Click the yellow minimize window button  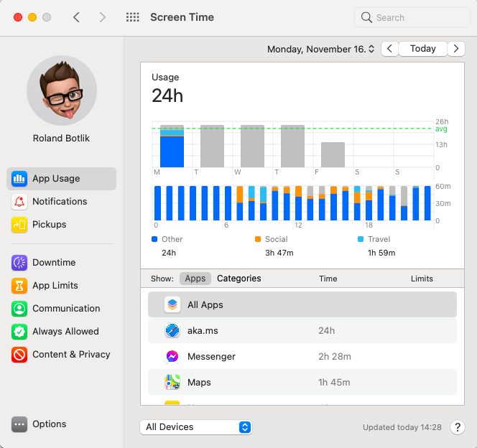click(32, 17)
